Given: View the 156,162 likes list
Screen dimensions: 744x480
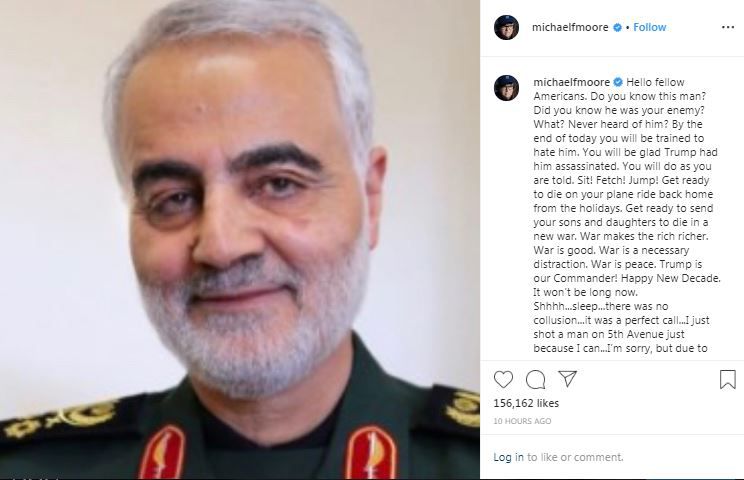Looking at the screenshot, I should point(526,403).
